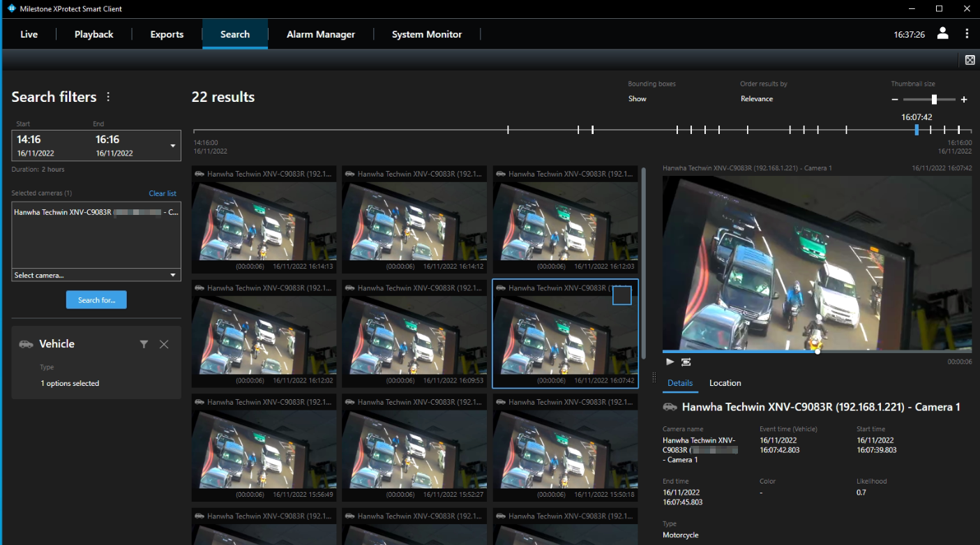Click the blue 16:07:42 timeline marker

pos(917,130)
